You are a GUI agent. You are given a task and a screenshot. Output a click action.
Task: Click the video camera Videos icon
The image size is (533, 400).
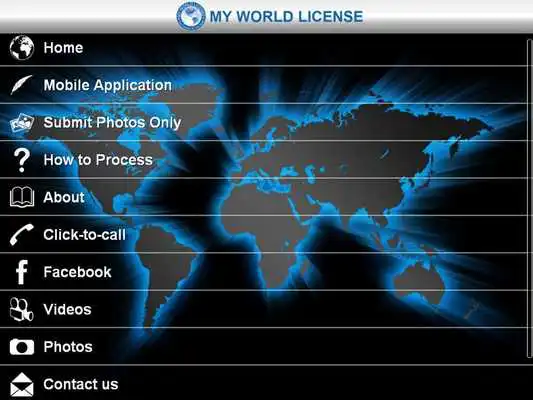[x=22, y=310]
